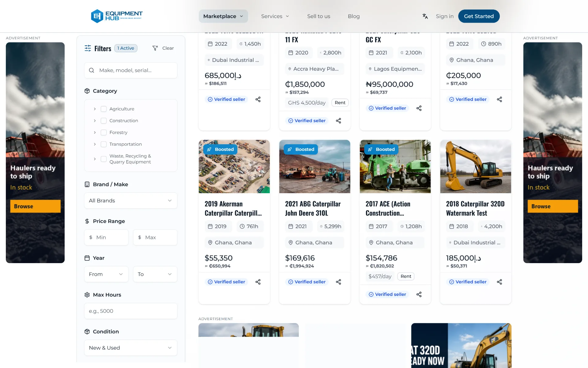Check Waste, Recycling & Quarry Equipment checkbox
Image resolution: width=588 pixels, height=368 pixels.
pos(104,159)
